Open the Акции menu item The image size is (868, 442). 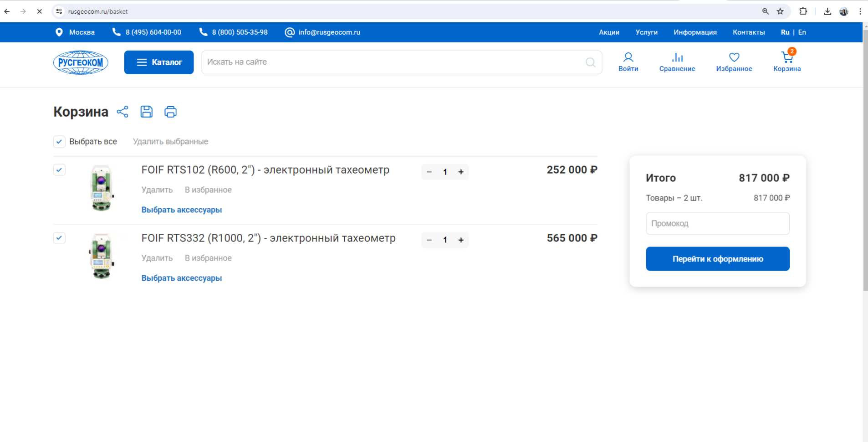click(609, 32)
